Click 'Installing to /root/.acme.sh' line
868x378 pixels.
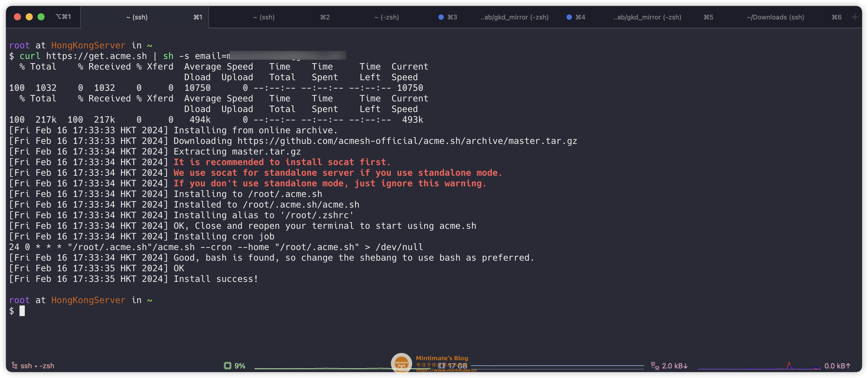point(248,194)
